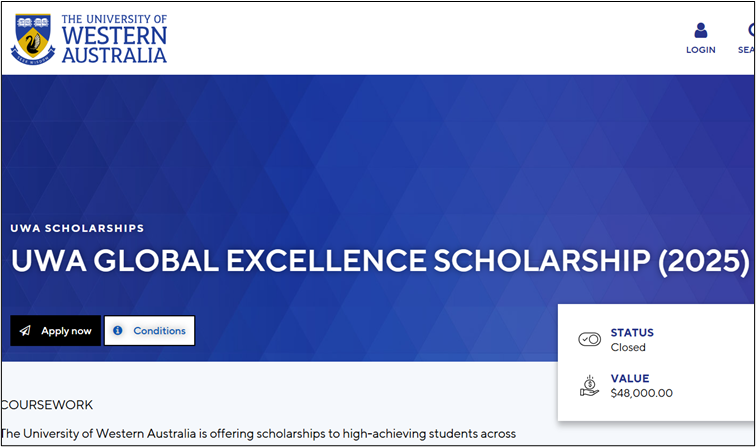Image resolution: width=756 pixels, height=447 pixels.
Task: Click the STATUS label
Action: pyautogui.click(x=632, y=332)
